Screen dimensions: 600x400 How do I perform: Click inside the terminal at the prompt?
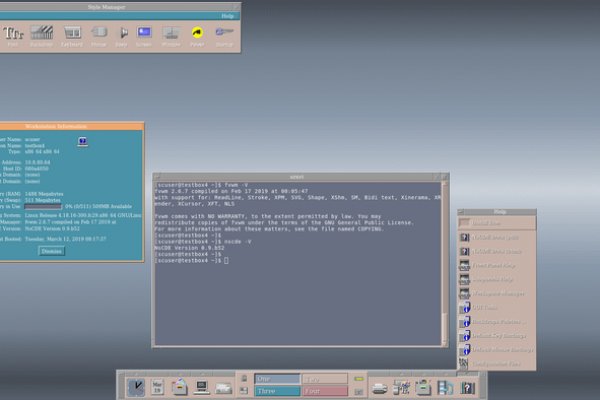tap(229, 260)
